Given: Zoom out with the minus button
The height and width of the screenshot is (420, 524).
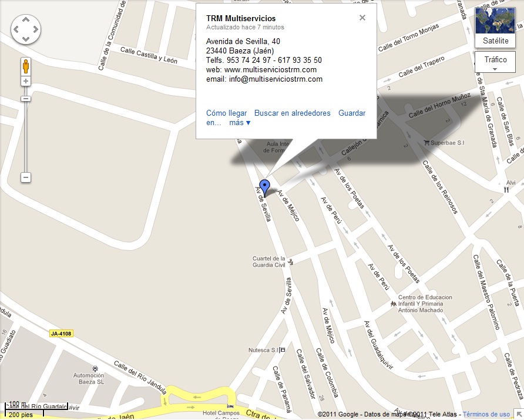Looking at the screenshot, I should 26,177.
